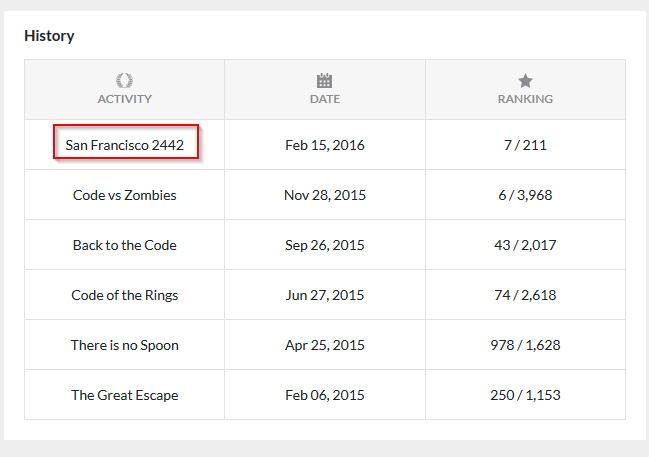Click the RANKING column header label
This screenshot has width=649, height=457.
[525, 99]
